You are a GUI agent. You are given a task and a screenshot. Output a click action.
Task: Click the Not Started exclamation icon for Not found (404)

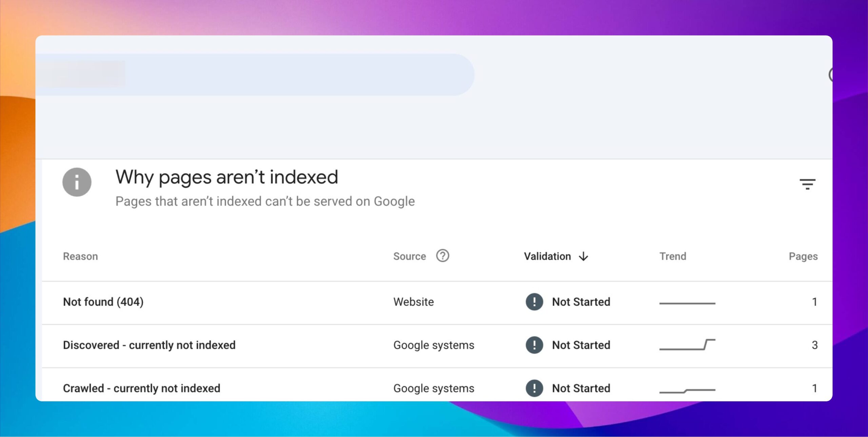[534, 301]
